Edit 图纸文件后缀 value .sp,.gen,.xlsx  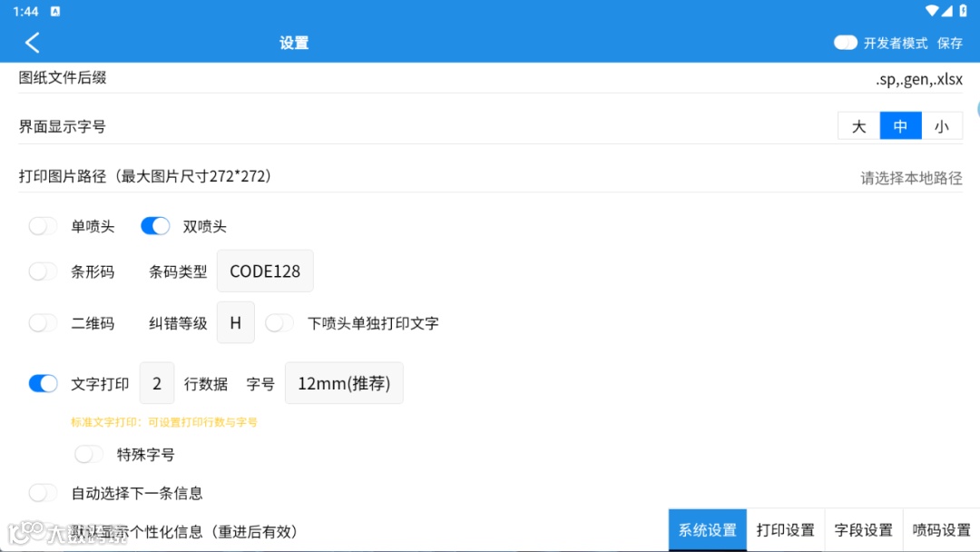click(918, 79)
